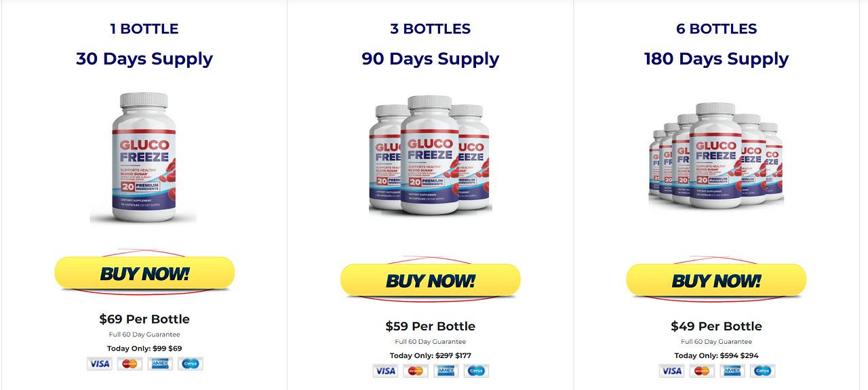Image resolution: width=868 pixels, height=390 pixels.
Task: Click the 90 Days Supply heading
Action: [x=430, y=58]
